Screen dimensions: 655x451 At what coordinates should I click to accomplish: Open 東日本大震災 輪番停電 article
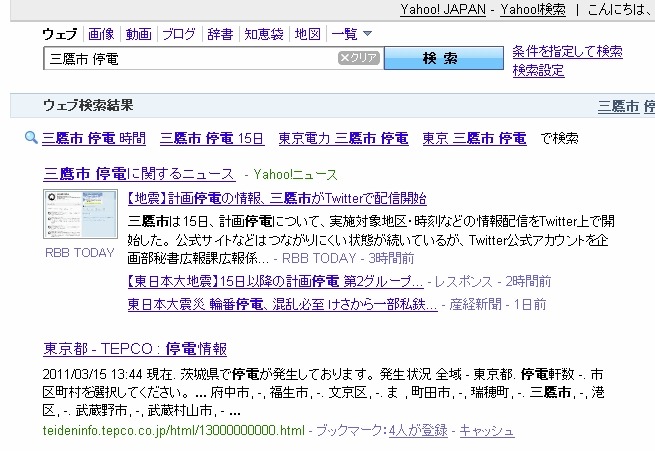[x=282, y=304]
